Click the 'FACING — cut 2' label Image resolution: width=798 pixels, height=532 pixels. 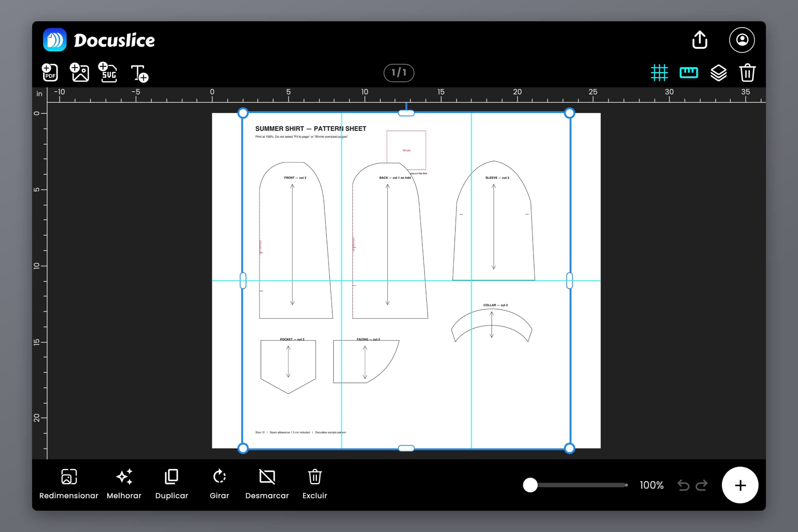pyautogui.click(x=368, y=339)
